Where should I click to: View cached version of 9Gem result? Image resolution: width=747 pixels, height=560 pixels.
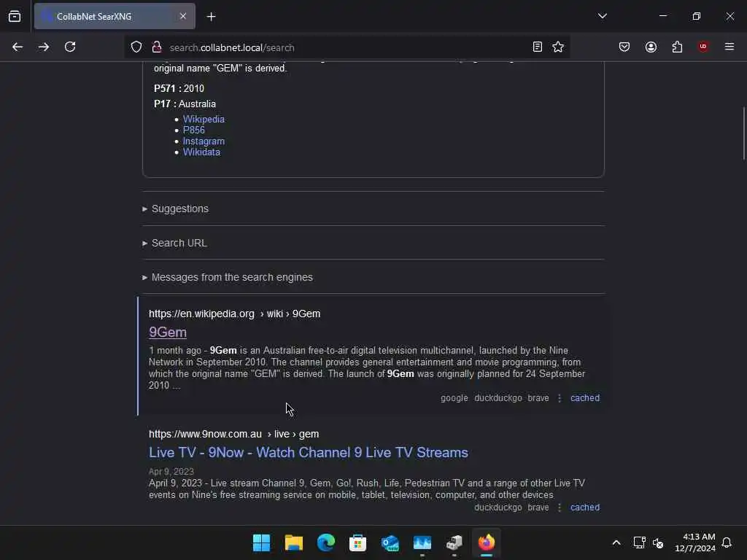coord(585,398)
